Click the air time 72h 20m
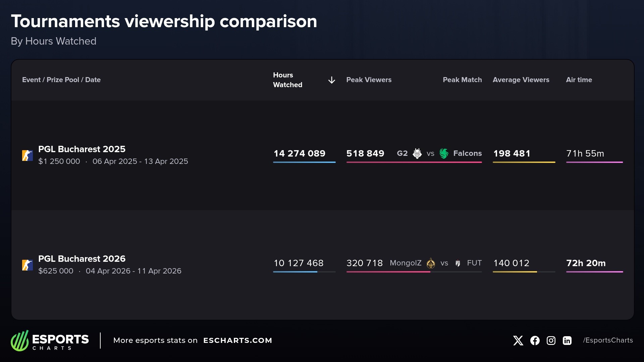Viewport: 644px width, 362px height. click(x=586, y=263)
